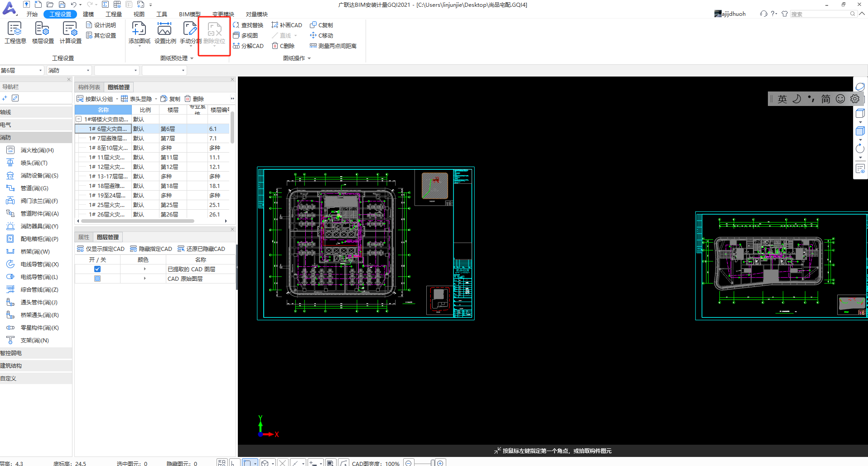Click vertical scrollbar of drawing list
Screen dimensions: 868x466
[x=232, y=127]
